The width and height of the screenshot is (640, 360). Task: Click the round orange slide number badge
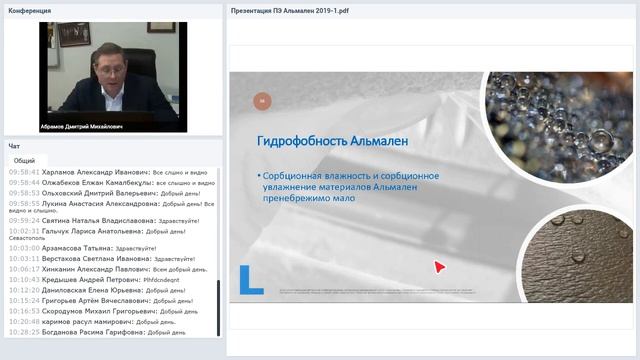point(262,101)
